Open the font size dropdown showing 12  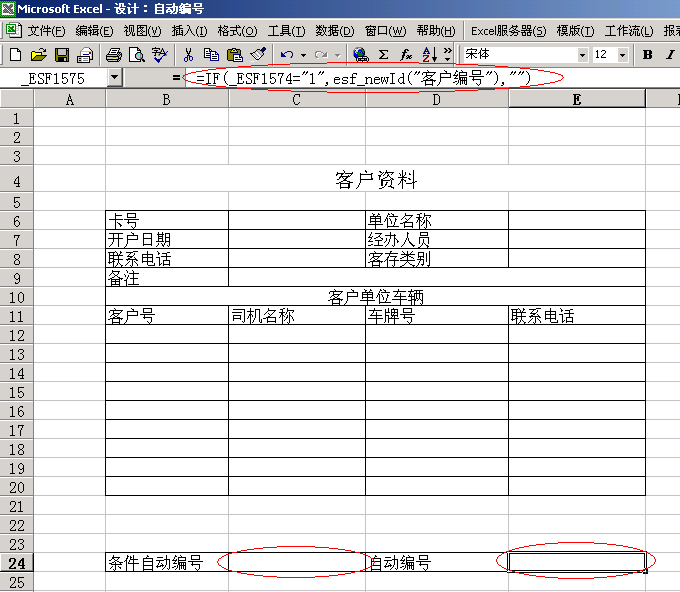[622, 55]
